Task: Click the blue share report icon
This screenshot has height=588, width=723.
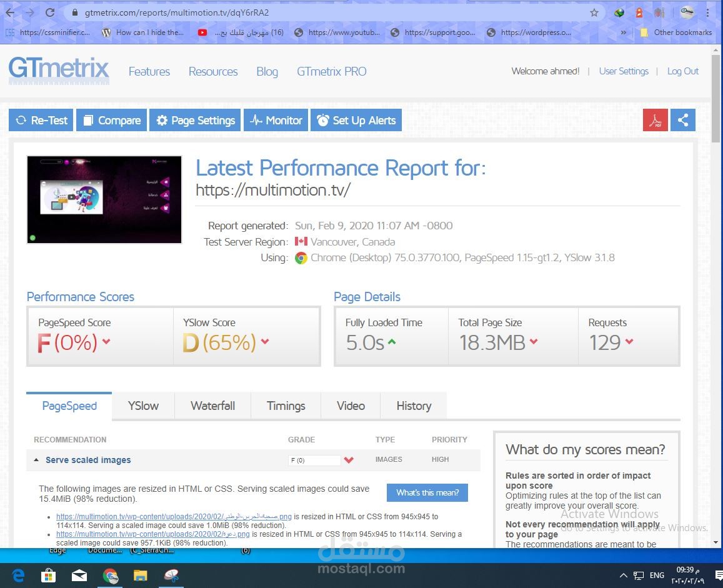Action: click(683, 121)
